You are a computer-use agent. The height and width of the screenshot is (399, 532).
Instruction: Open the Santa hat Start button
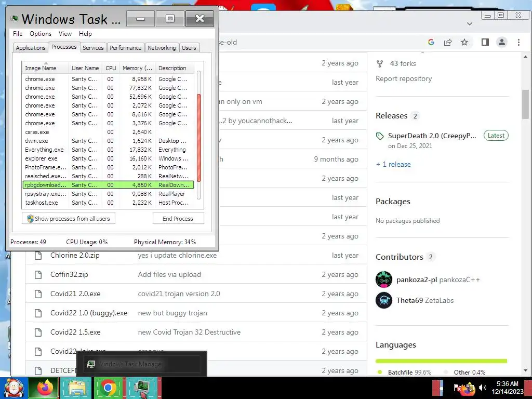pyautogui.click(x=14, y=388)
